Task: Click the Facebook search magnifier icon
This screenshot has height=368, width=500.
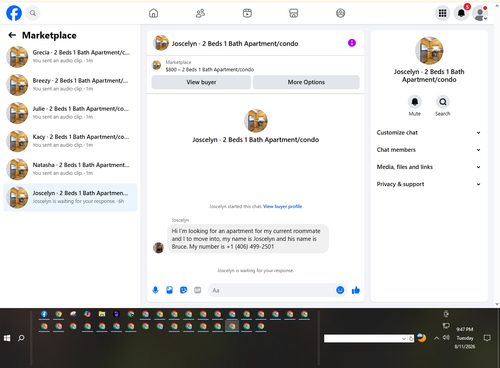Action: [x=33, y=13]
